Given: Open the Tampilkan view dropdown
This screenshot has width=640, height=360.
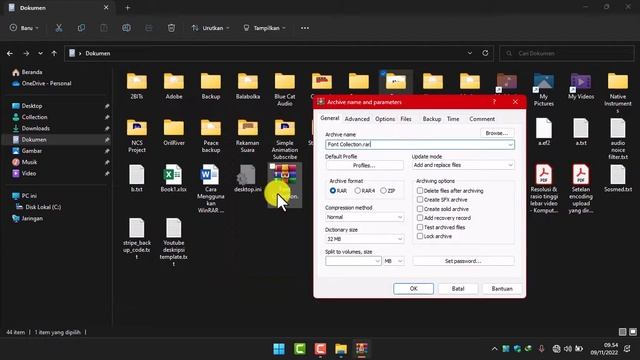Looking at the screenshot, I should [x=264, y=28].
